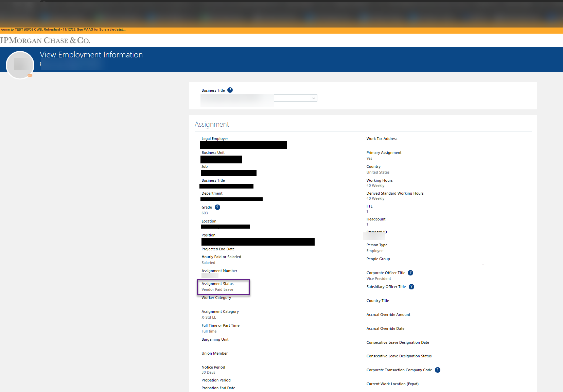Click the Worker Category label
Screen dimensions: 563x392
coord(216,298)
